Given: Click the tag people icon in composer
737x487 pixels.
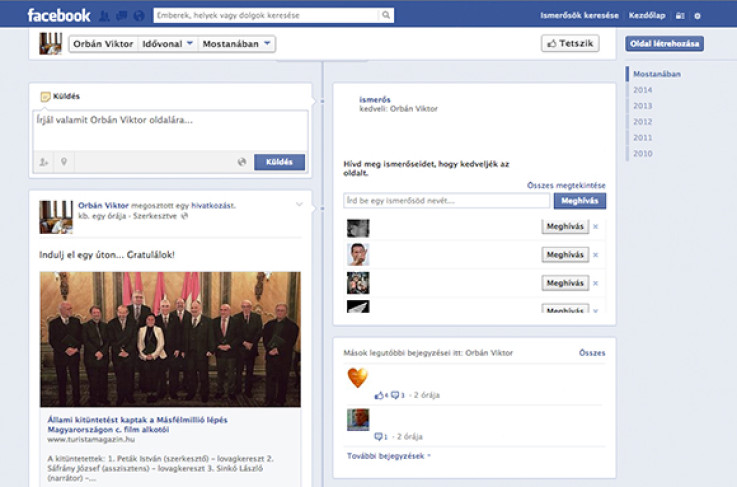Looking at the screenshot, I should tap(44, 162).
